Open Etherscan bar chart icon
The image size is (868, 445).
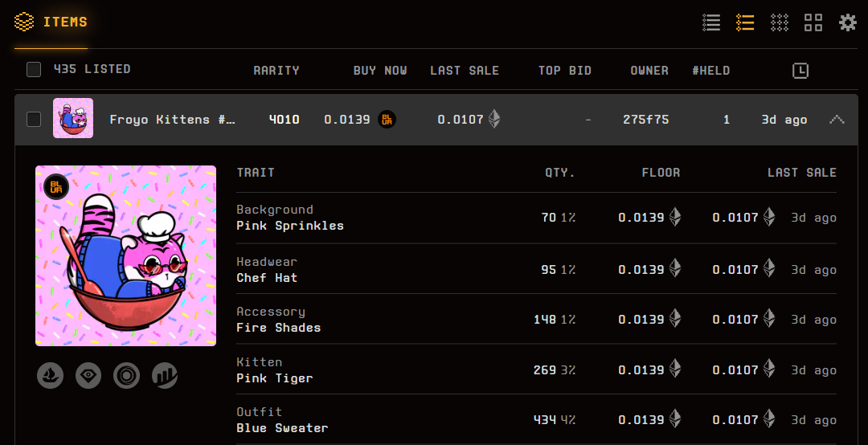tap(165, 375)
